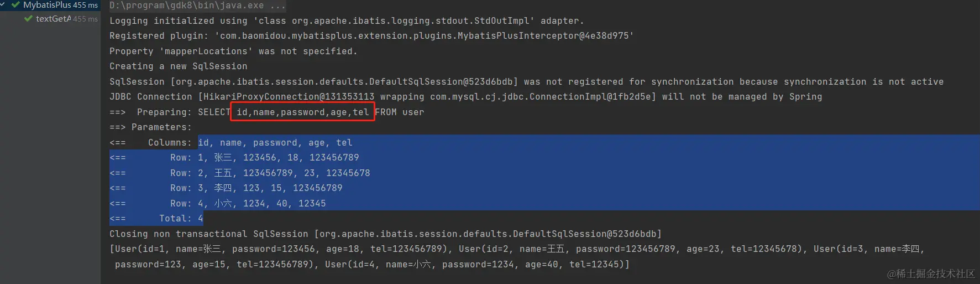The height and width of the screenshot is (284, 980).
Task: Click green passed checkmark beside MybatisPlus
Action: [x=15, y=4]
